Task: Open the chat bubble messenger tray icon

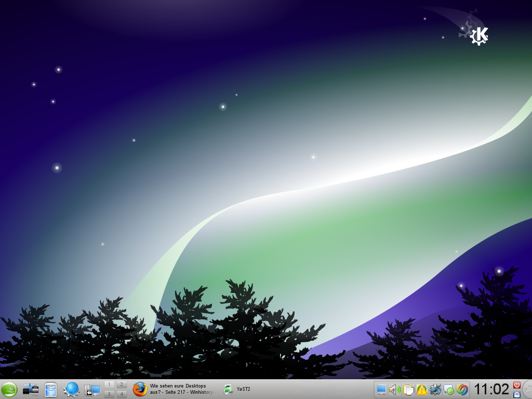Action: click(449, 389)
